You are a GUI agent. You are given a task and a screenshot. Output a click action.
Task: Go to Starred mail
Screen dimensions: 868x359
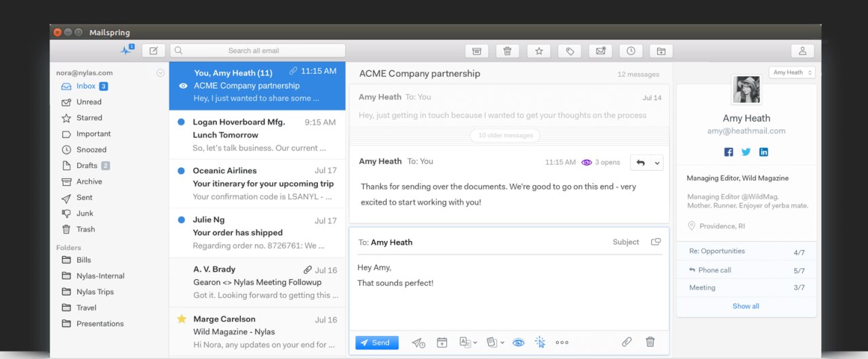pyautogui.click(x=89, y=118)
